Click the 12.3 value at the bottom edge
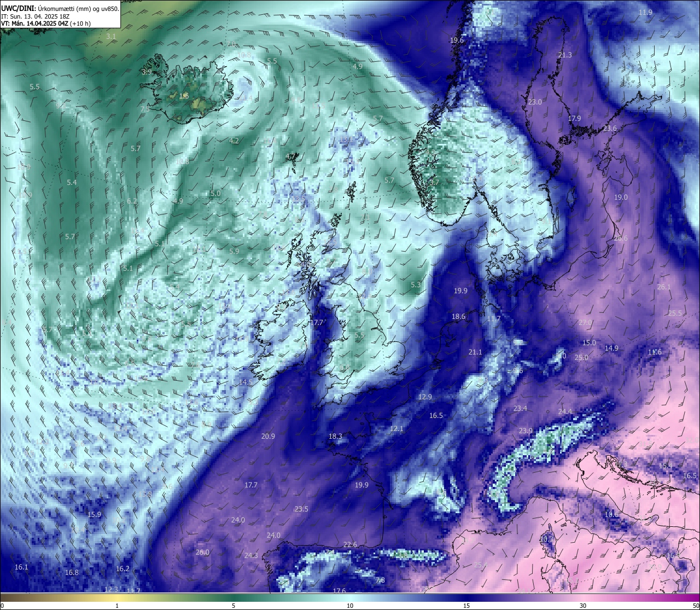700x610 pixels. (x=111, y=589)
